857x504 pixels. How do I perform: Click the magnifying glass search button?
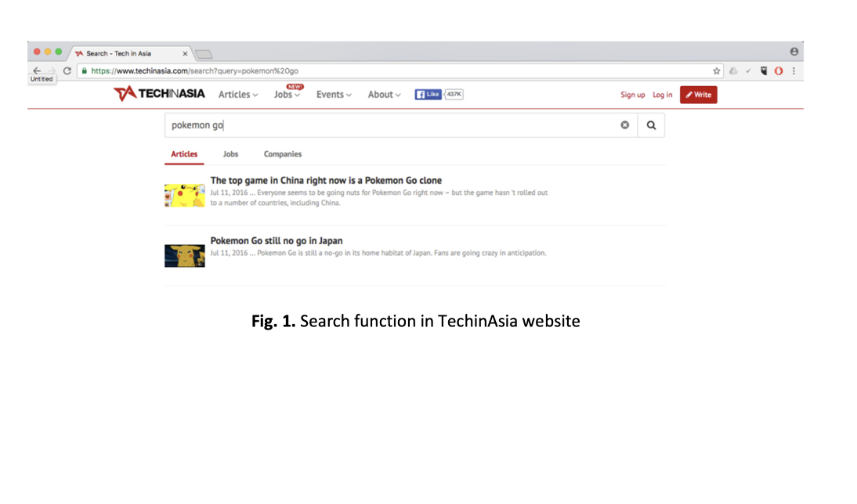pos(651,125)
